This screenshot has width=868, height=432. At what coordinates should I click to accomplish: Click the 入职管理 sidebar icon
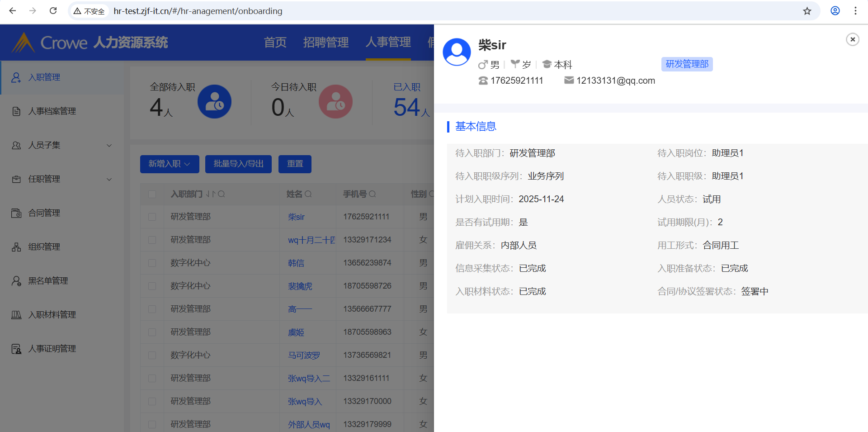16,77
